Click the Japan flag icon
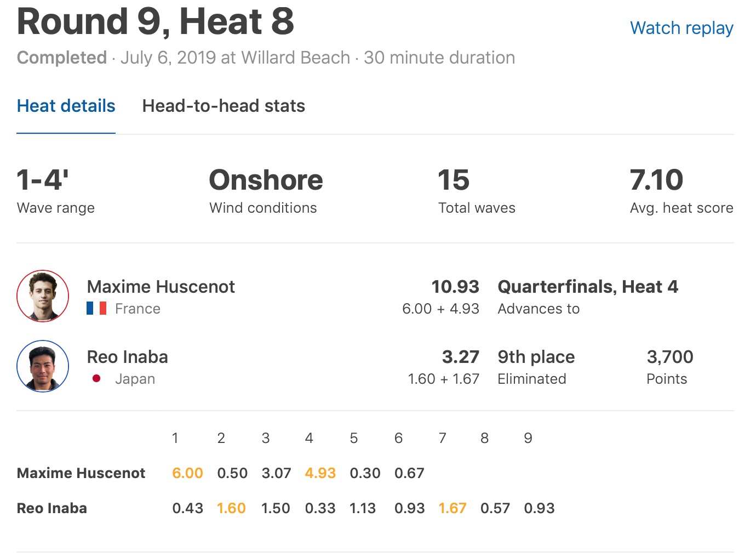 (96, 378)
